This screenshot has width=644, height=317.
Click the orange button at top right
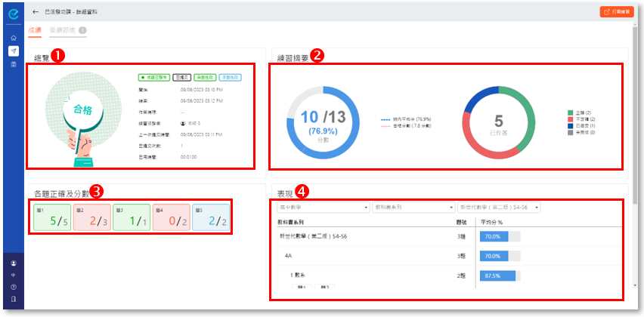coord(617,12)
